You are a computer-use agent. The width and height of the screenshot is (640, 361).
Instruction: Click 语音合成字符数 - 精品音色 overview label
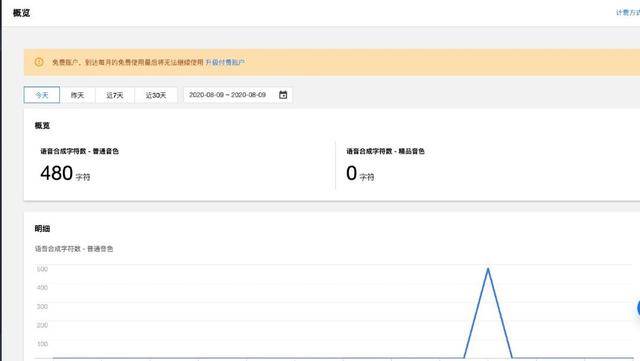tap(385, 151)
